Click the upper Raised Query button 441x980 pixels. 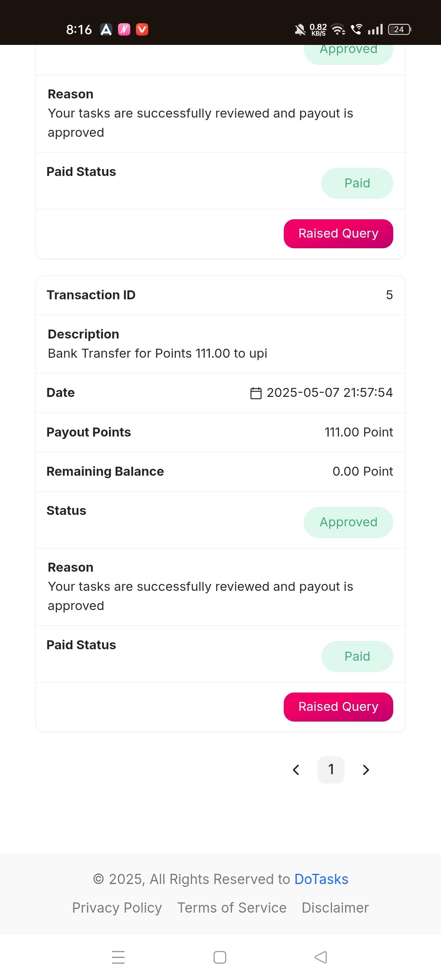click(339, 234)
